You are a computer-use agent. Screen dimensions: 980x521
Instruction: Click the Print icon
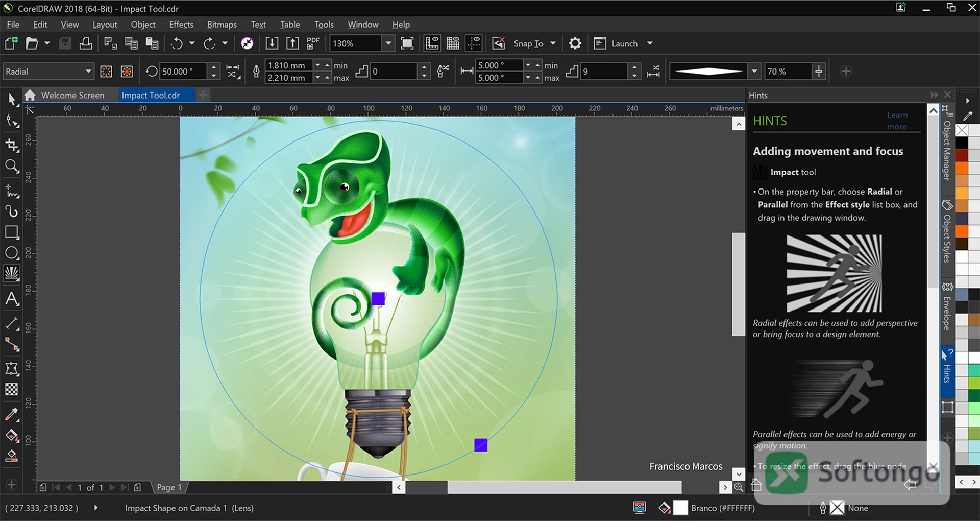(x=86, y=43)
